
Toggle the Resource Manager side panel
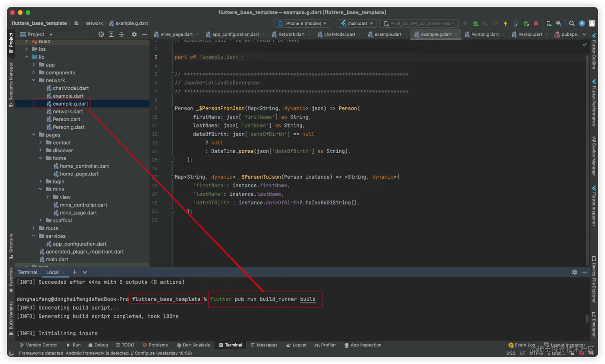pyautogui.click(x=11, y=84)
